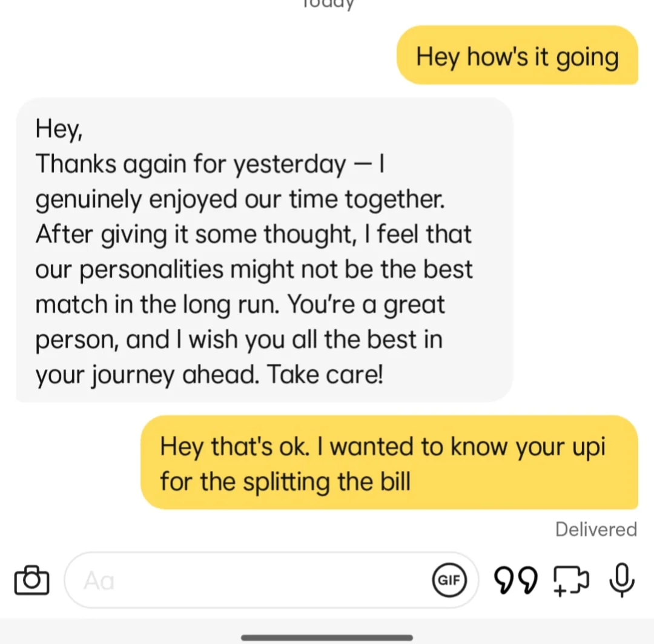Viewport: 654px width, 644px height.
Task: Click the 'Thanks again for yesterday' line
Action: [191, 164]
